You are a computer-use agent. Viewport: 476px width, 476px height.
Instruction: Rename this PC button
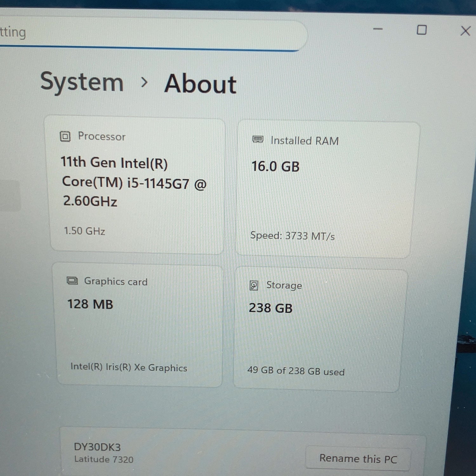click(x=358, y=459)
